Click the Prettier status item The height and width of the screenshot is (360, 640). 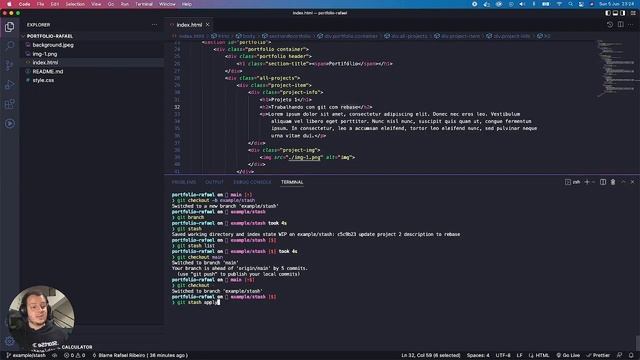coord(598,356)
